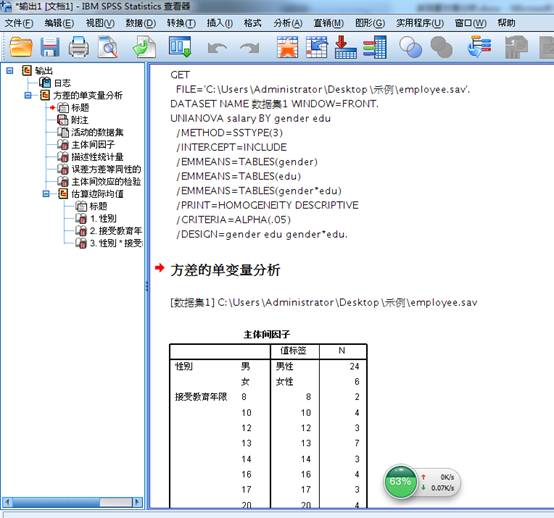Click outline pane right scroll arrow
Image resolution: width=554 pixels, height=518 pixels.
click(x=138, y=502)
